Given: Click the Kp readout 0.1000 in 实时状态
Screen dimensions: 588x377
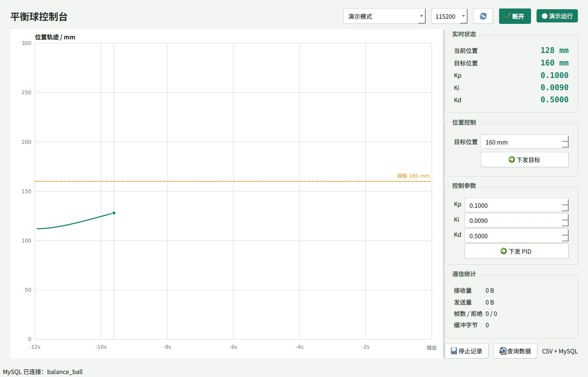Looking at the screenshot, I should (554, 75).
